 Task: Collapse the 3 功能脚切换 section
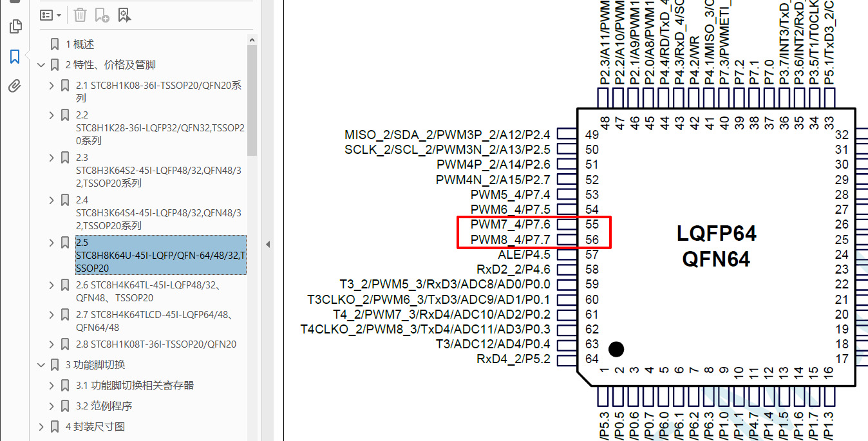[41, 365]
